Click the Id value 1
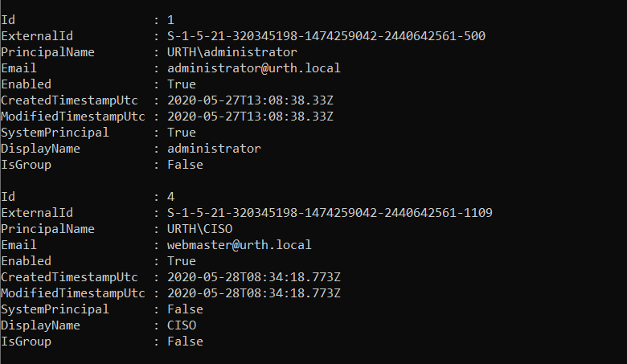Screen dimensions: 627x364 [x=171, y=20]
